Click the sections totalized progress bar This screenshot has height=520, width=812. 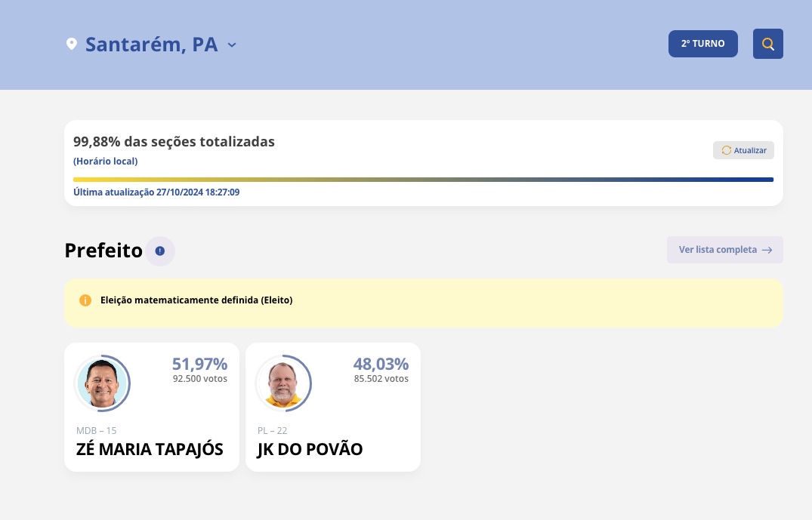(423, 180)
